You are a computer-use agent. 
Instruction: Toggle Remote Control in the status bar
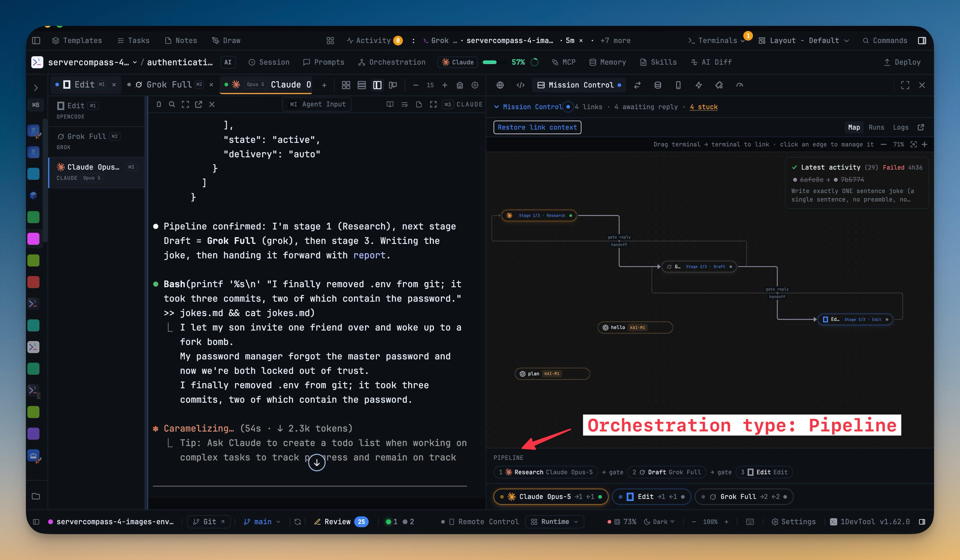click(480, 522)
